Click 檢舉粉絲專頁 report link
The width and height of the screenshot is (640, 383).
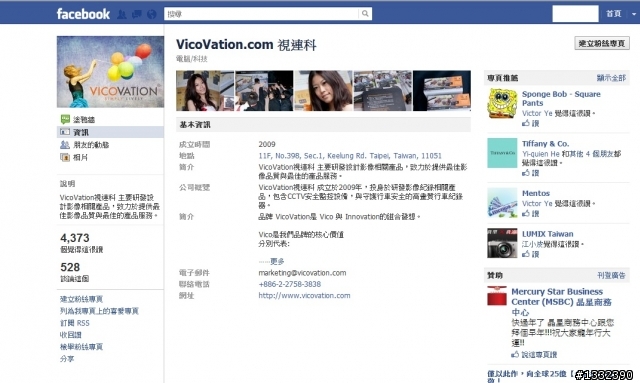point(81,347)
